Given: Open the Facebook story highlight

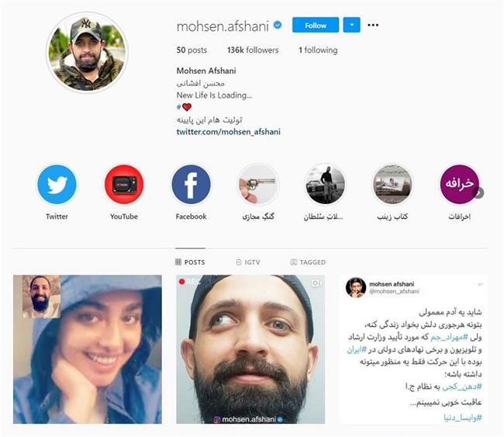Looking at the screenshot, I should (191, 185).
